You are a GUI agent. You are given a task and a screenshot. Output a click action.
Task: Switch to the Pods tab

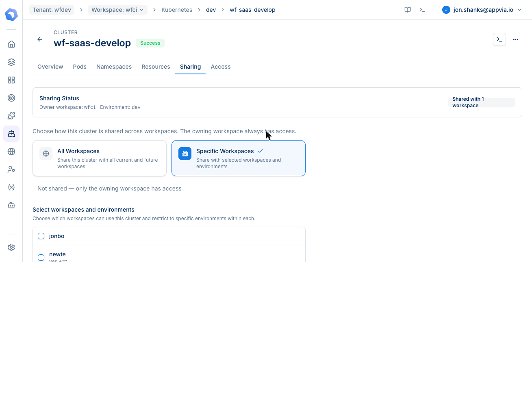(x=80, y=67)
